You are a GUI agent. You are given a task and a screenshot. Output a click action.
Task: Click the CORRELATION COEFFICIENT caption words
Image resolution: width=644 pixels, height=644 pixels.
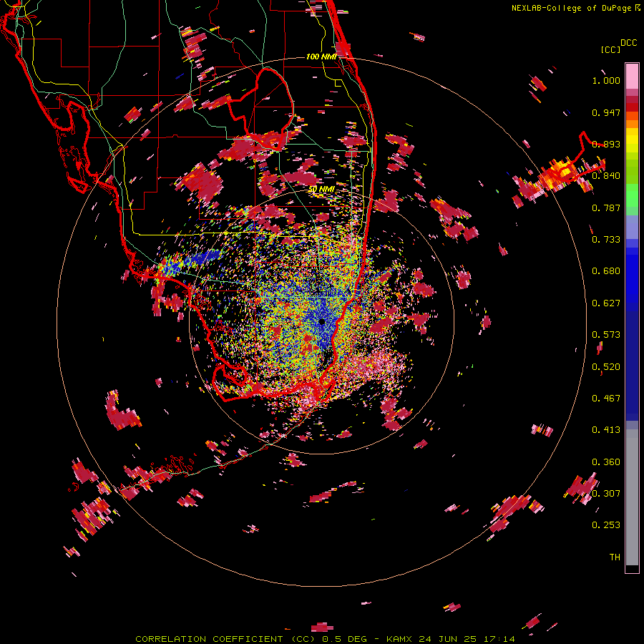209,639
